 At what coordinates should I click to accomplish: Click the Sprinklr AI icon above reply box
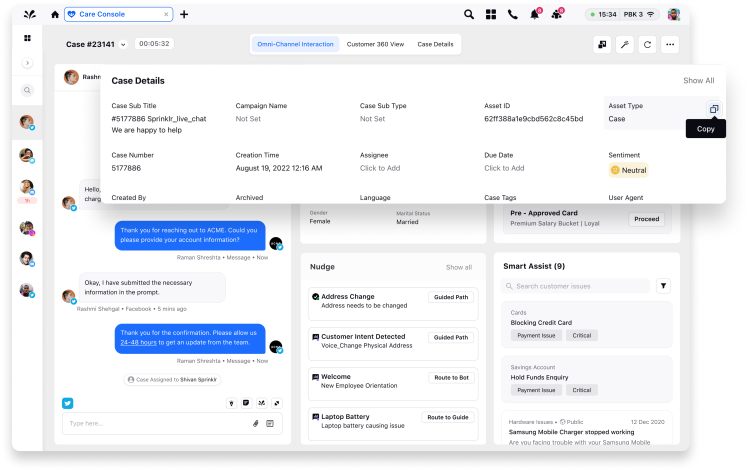pos(261,403)
